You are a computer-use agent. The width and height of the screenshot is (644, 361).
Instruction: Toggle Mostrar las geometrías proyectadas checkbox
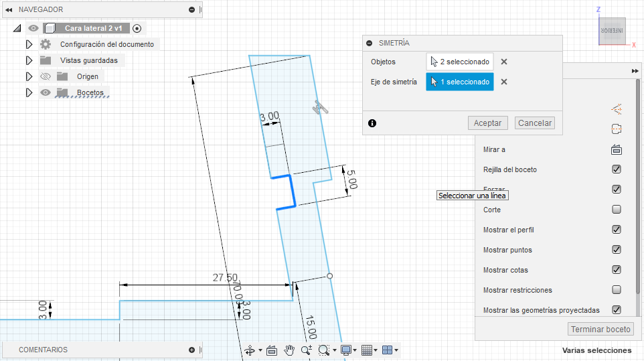617,310
